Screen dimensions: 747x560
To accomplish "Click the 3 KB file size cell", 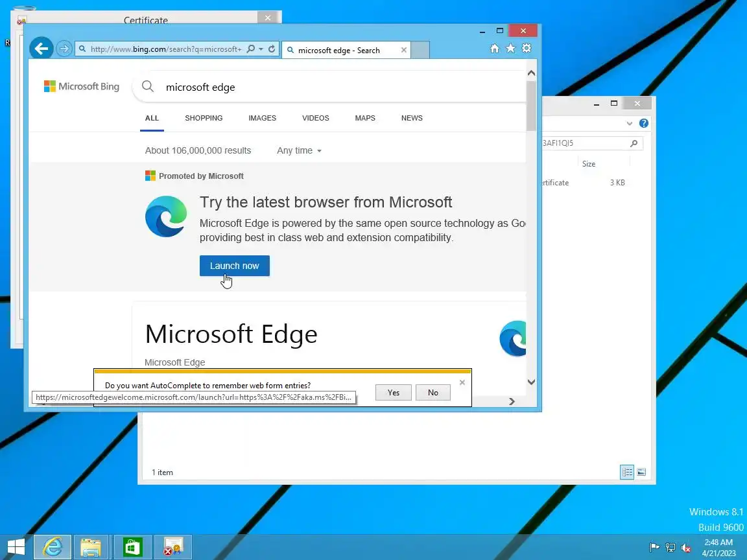I will [x=617, y=183].
